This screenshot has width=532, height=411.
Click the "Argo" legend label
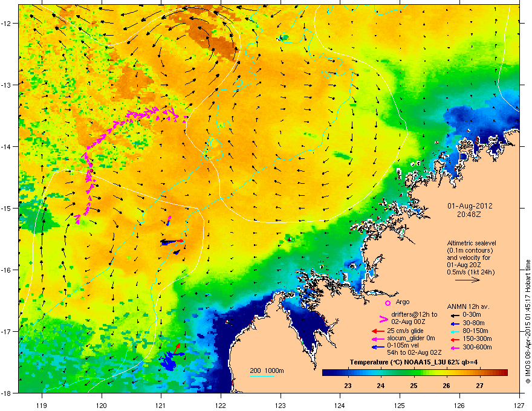click(x=403, y=302)
